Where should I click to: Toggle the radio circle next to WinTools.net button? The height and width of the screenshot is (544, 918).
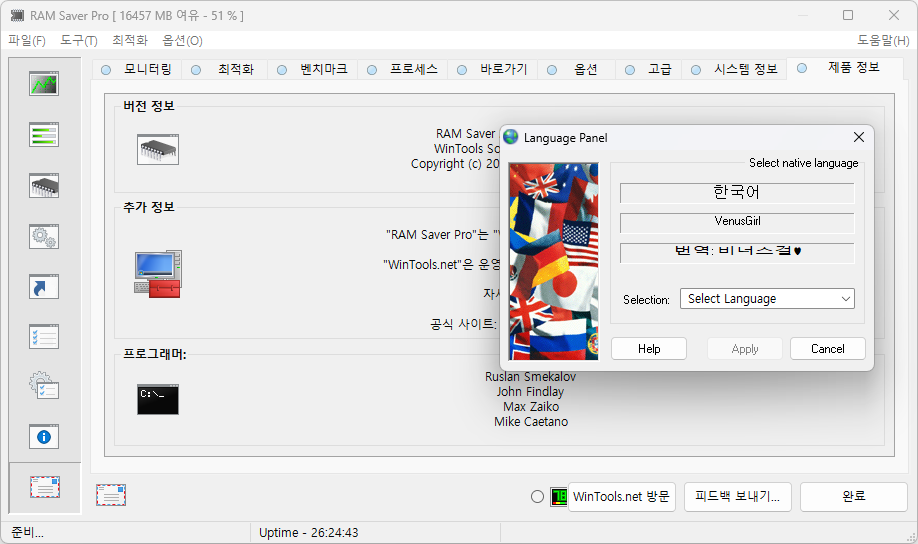pyautogui.click(x=537, y=497)
